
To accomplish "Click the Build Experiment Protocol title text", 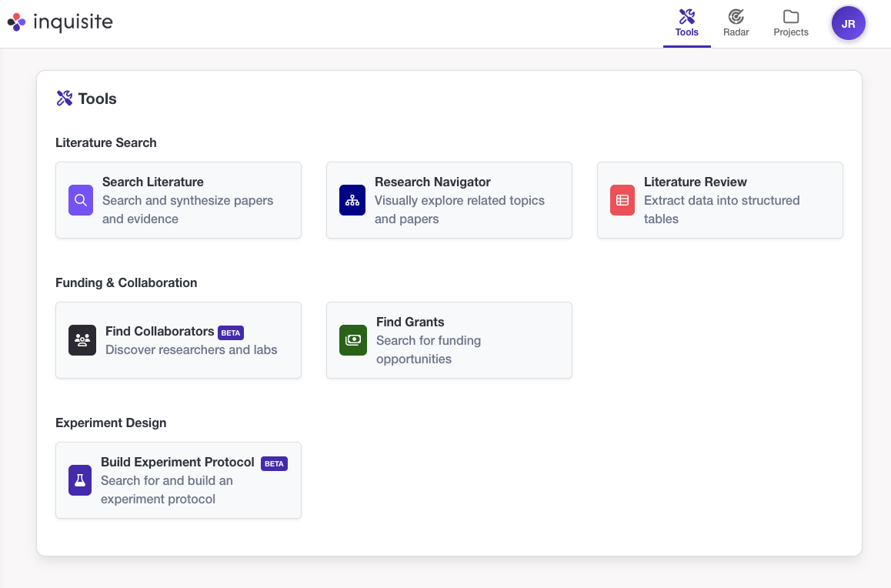I will (177, 462).
